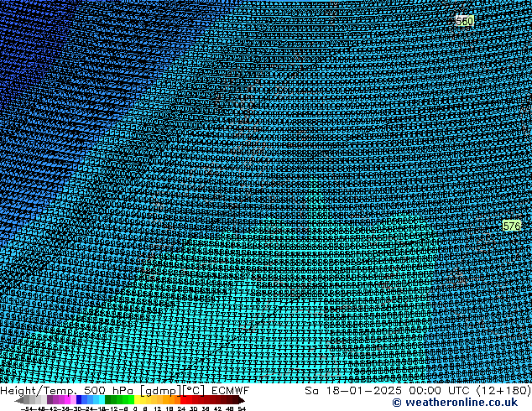The height and width of the screenshot is (411, 532).
Task: Click the [gdmp] unit label
Action: 161,391
